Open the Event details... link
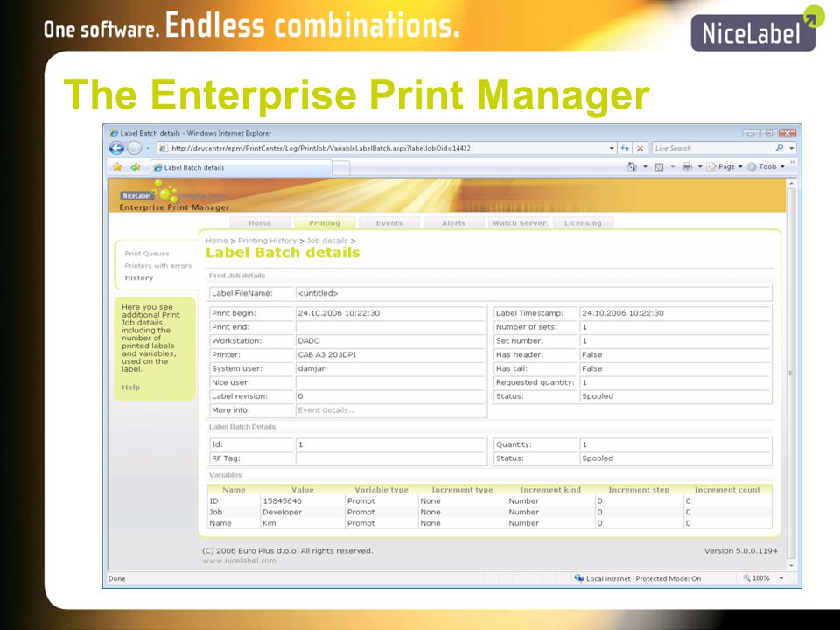Image resolution: width=840 pixels, height=630 pixels. [x=326, y=409]
